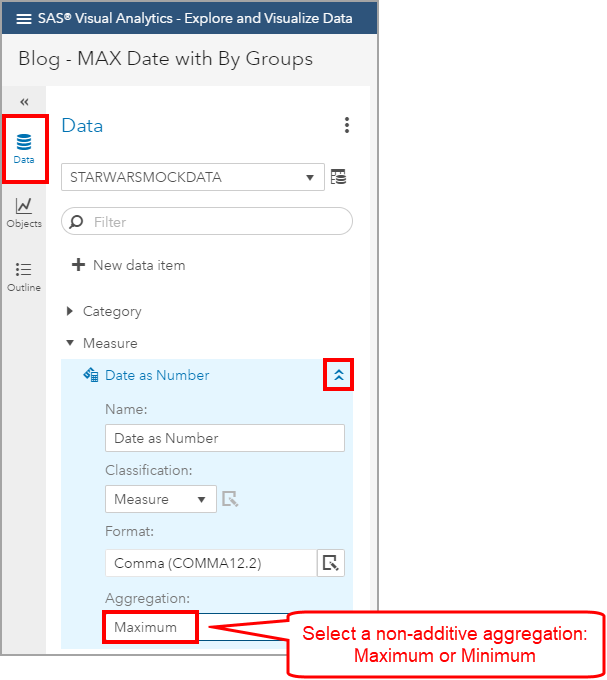The height and width of the screenshot is (680, 607).
Task: Open the Data pane tab
Action: [24, 149]
